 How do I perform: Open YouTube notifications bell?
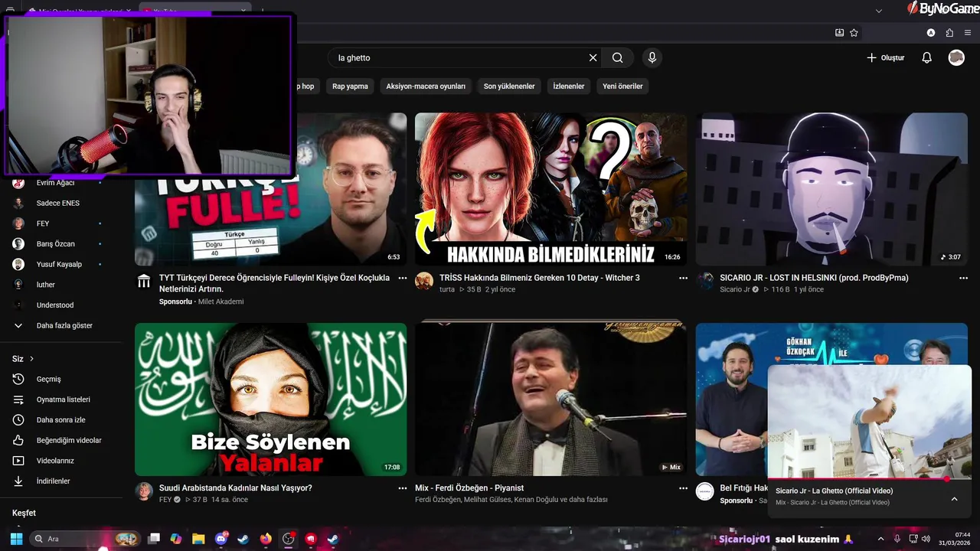(x=926, y=57)
